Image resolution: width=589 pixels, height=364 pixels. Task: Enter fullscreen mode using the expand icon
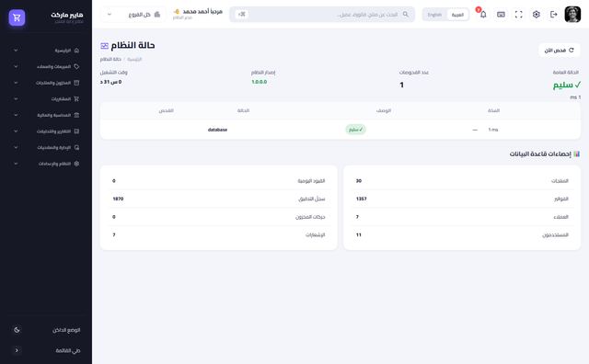click(x=518, y=15)
